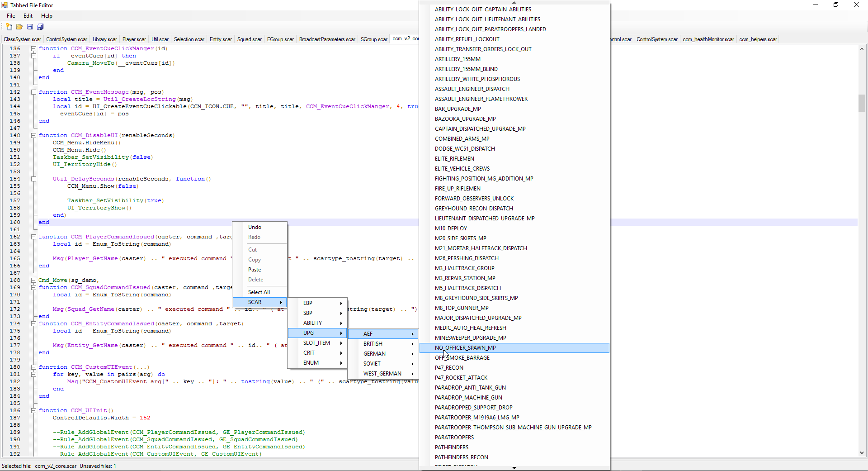Expand the SOVIET faction submenu
Image resolution: width=868 pixels, height=471 pixels.
pos(383,364)
